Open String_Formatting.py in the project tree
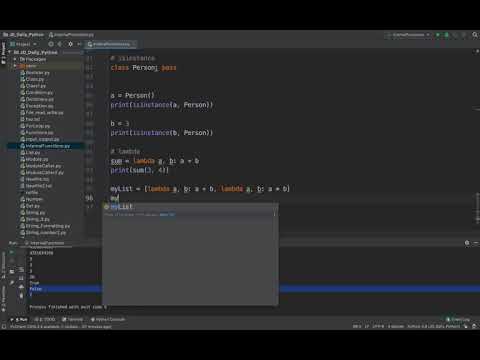Image resolution: width=480 pixels, height=360 pixels. pos(45,226)
